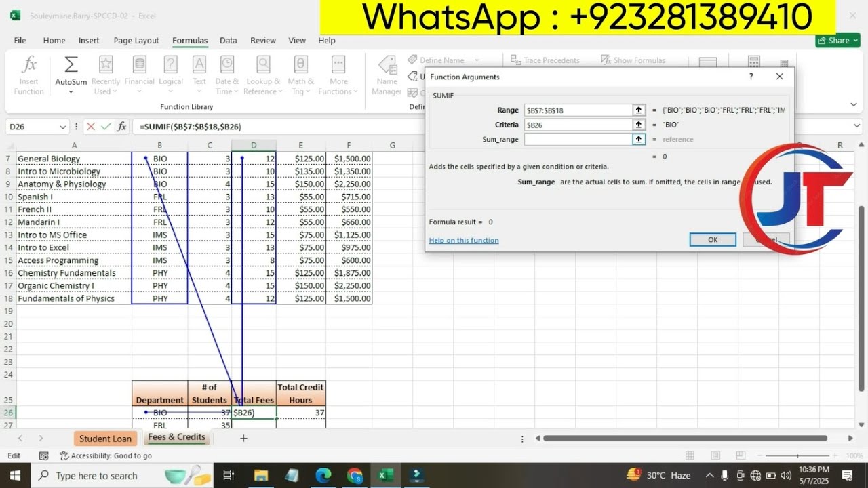Switch to the View tab
This screenshot has width=868, height=488.
tap(297, 41)
